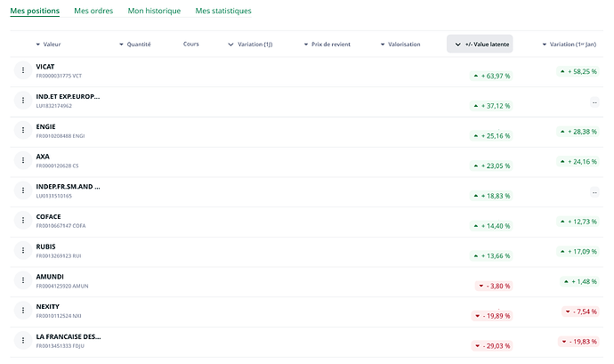Sort by Variation (1er Jan) column
Screen dimensions: 614x364
[569, 44]
